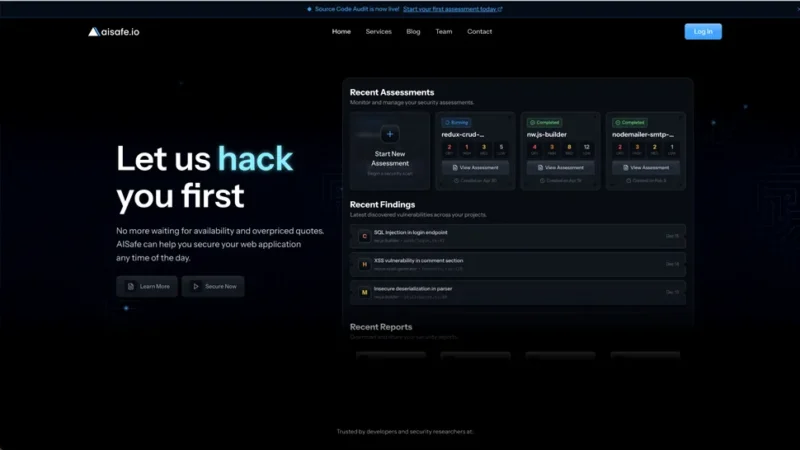Click the Completed status badge on nw.js-builder
This screenshot has width=800, height=450.
544,122
